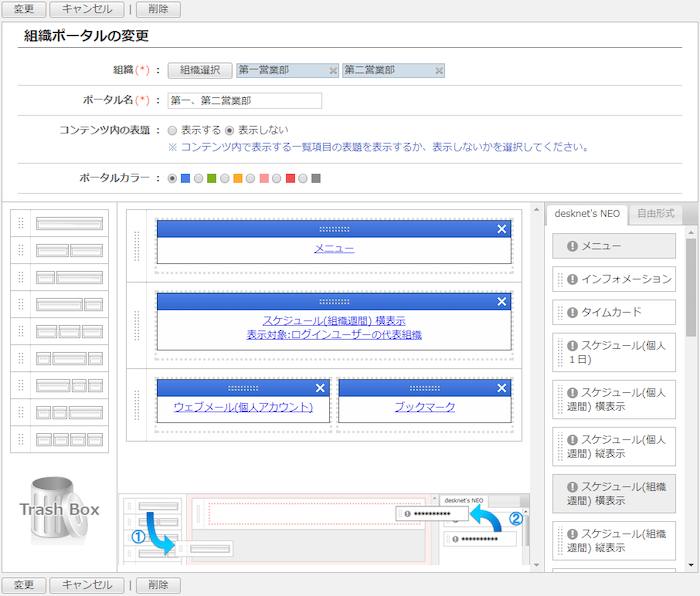This screenshot has width=700, height=596.
Task: Click into the ポータル名 text field
Action: coord(244,100)
